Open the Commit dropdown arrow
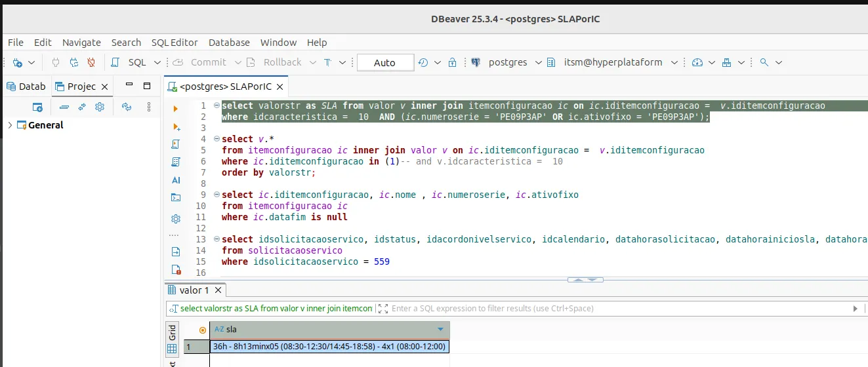 [237, 63]
